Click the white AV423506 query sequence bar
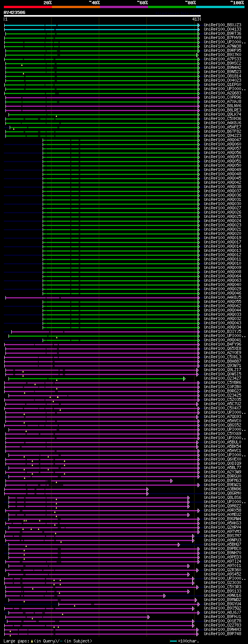 pyautogui.click(x=102, y=16)
